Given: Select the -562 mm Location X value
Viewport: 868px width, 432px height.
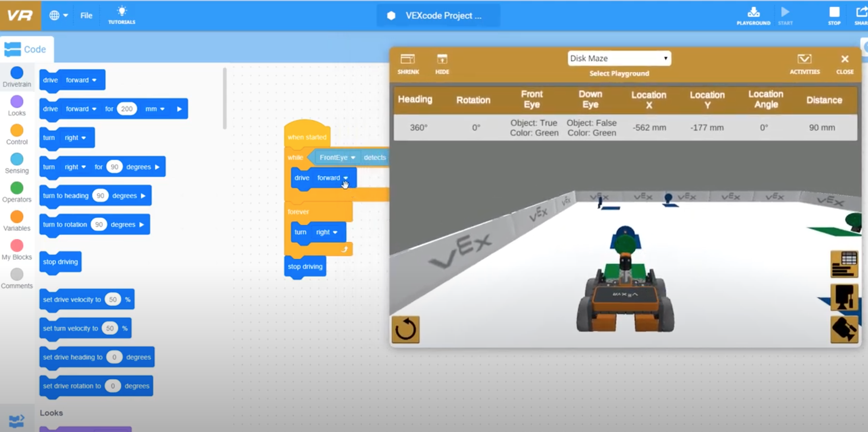Looking at the screenshot, I should (649, 128).
